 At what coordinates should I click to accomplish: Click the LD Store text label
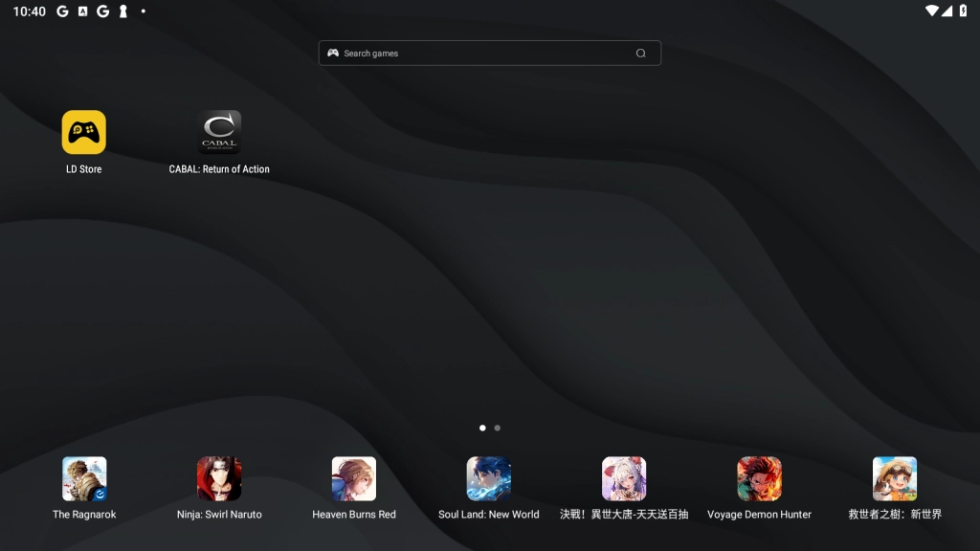click(83, 169)
